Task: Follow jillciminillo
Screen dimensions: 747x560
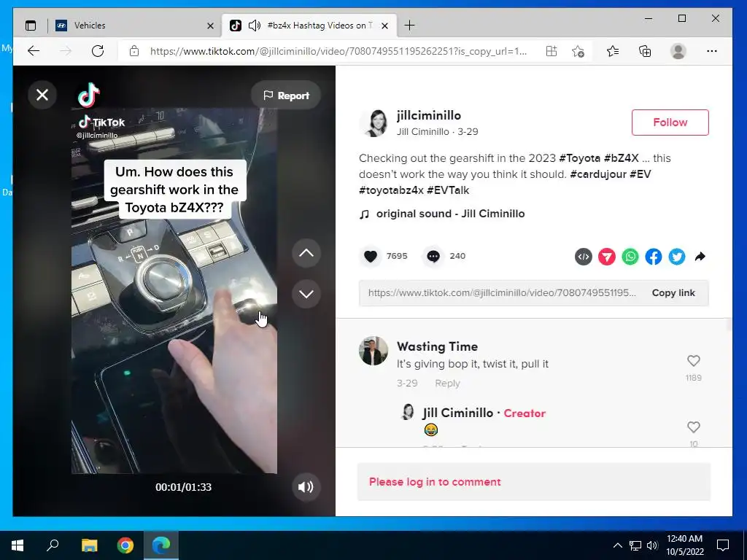Action: point(670,122)
